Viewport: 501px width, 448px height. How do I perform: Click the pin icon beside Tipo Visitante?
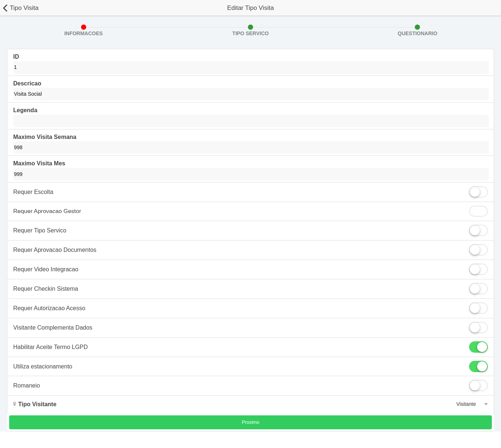click(15, 404)
